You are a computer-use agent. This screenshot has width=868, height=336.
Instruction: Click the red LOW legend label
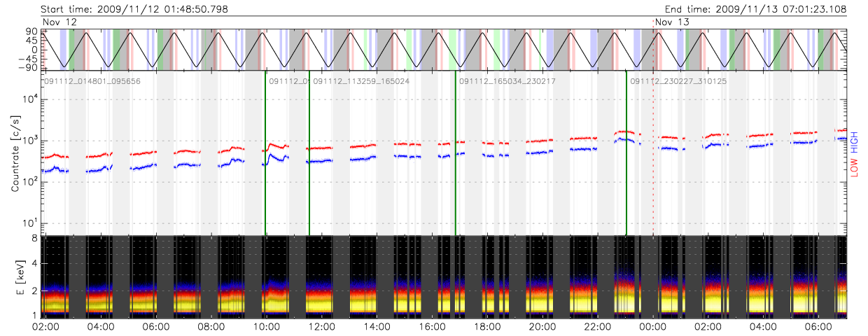click(856, 166)
